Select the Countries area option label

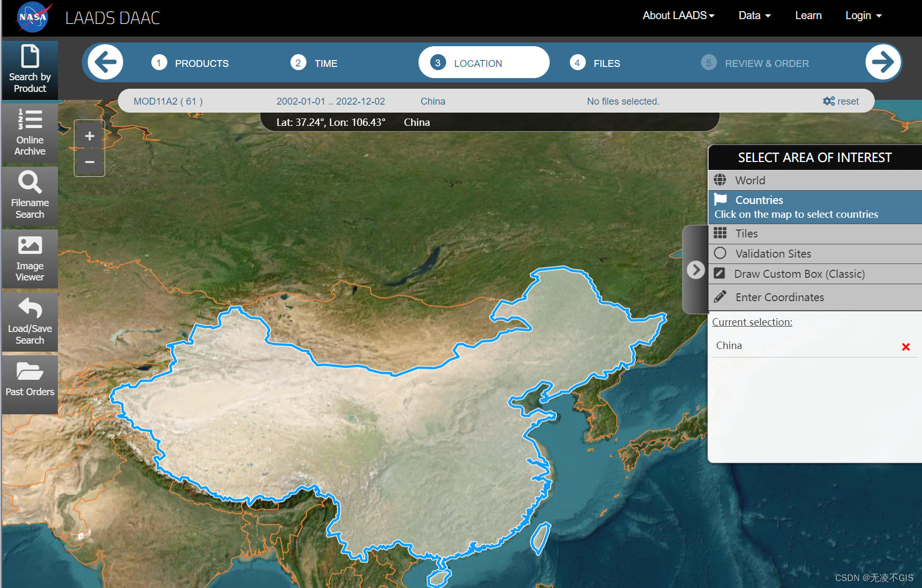[x=759, y=200]
